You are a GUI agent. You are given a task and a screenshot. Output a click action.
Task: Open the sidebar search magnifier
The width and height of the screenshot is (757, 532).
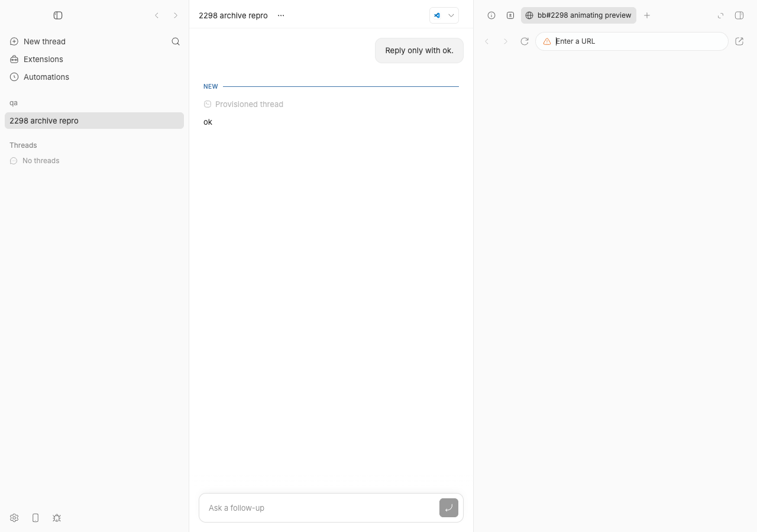(x=176, y=41)
